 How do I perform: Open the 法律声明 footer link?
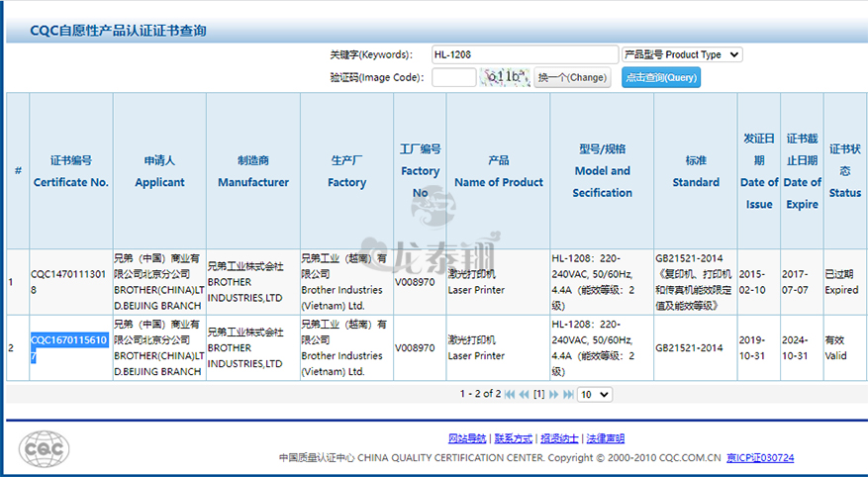click(605, 438)
